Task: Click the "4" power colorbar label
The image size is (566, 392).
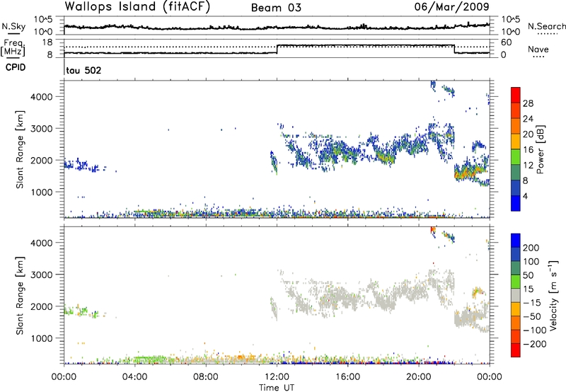Action: (525, 196)
